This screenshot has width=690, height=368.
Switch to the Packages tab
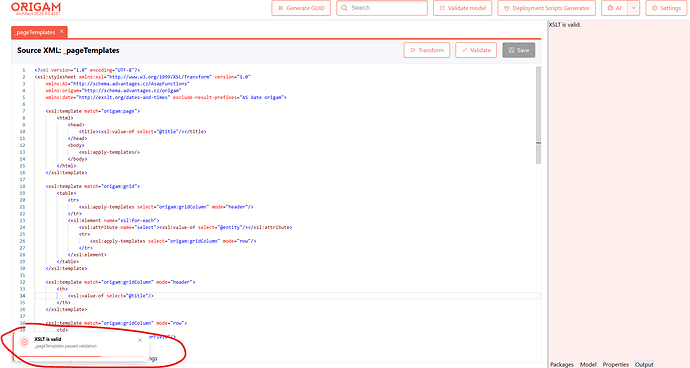[562, 364]
